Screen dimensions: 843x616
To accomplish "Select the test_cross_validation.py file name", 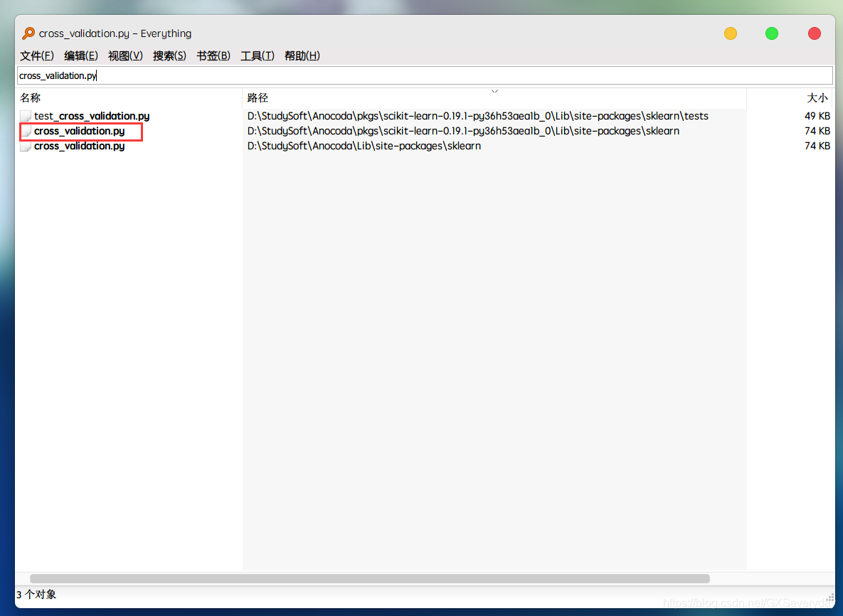I will 92,116.
